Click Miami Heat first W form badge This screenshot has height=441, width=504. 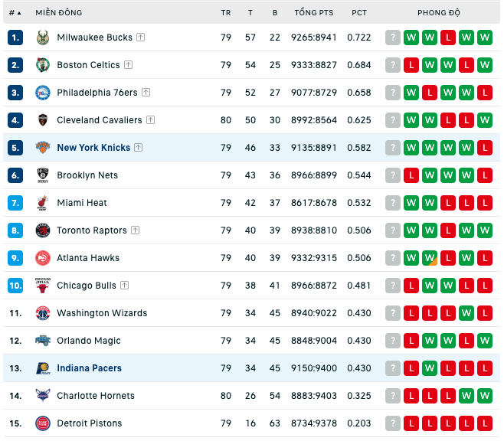tap(411, 203)
